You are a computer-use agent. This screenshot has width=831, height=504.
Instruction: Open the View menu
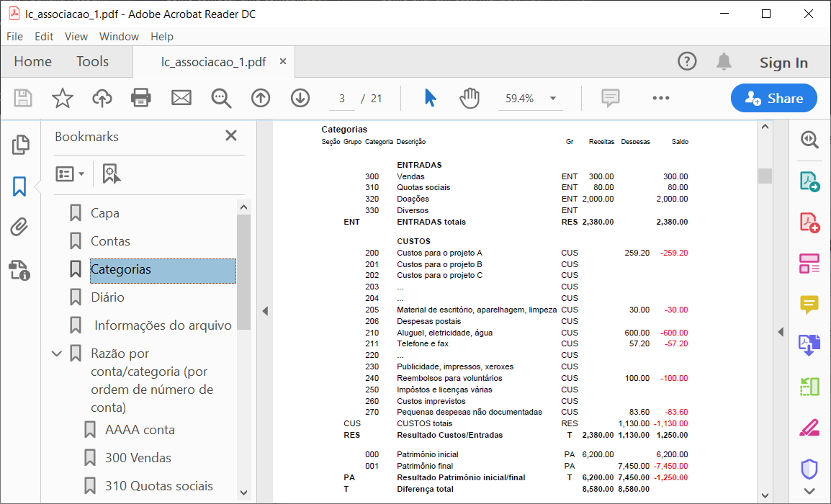click(76, 37)
